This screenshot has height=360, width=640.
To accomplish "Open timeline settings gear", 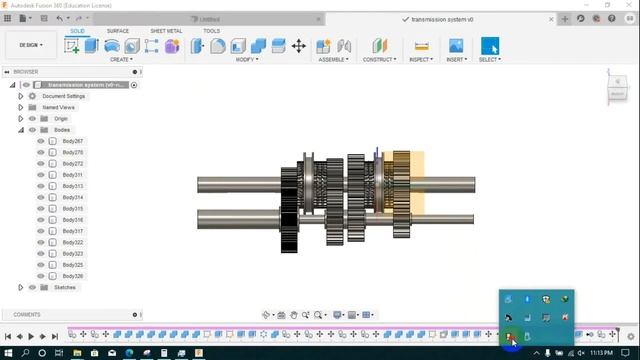I will pos(631,336).
